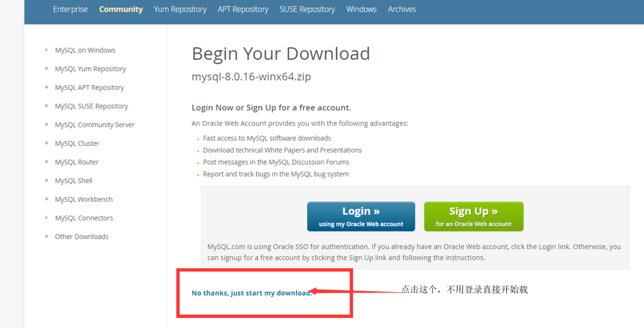The height and width of the screenshot is (328, 644).
Task: Open MySQL Workbench sidebar link
Action: (x=84, y=199)
